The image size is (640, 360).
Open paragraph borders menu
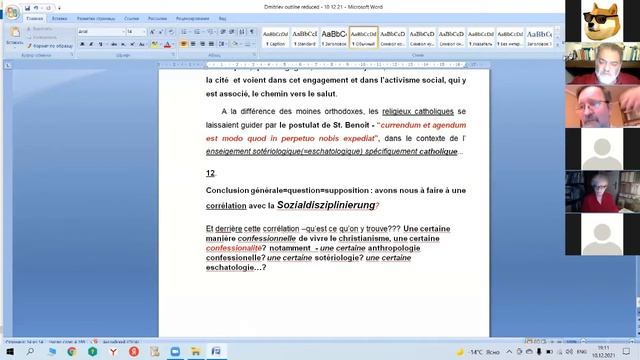248,44
